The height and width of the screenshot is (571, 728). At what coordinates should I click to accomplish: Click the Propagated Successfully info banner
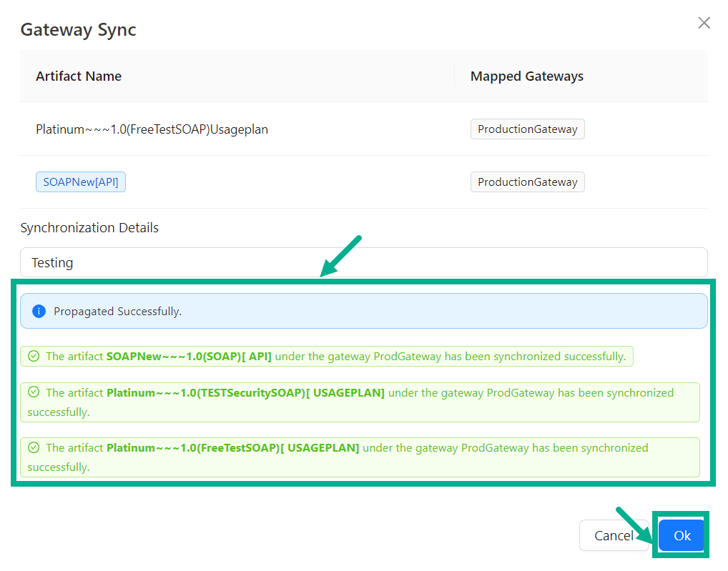click(x=363, y=312)
